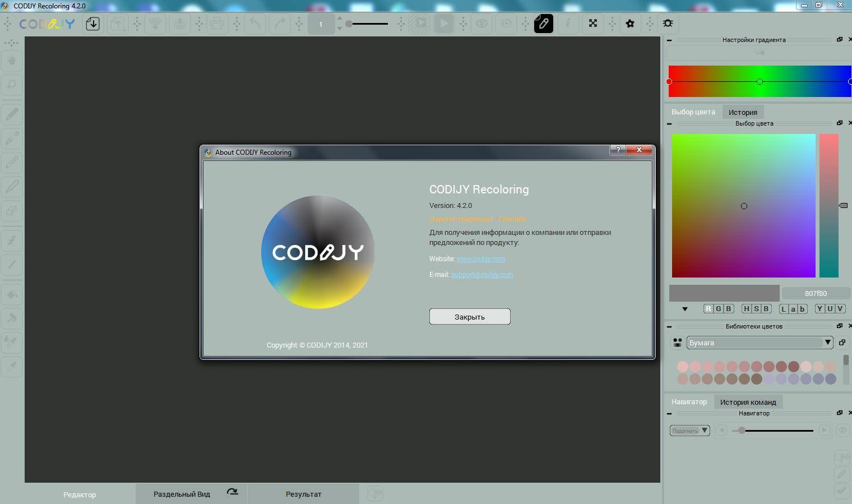Toggle the navigator eye visibility icon
This screenshot has height=504, width=852.
[x=842, y=431]
